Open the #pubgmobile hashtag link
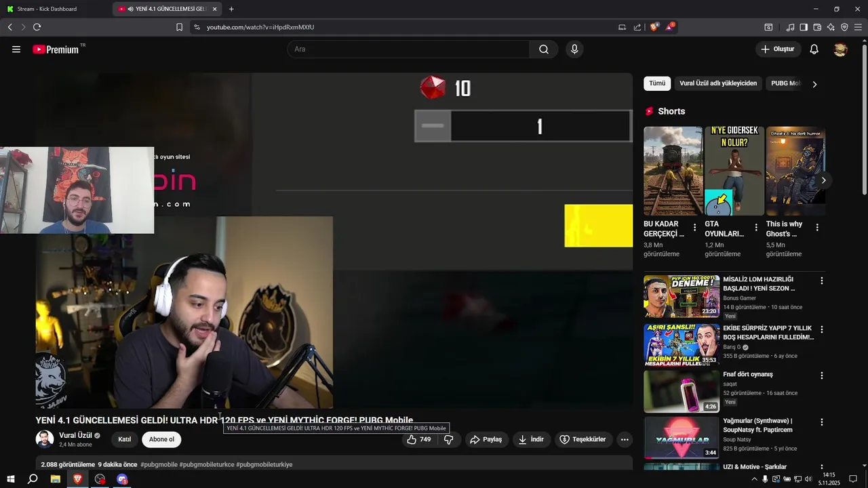This screenshot has height=488, width=868. (159, 464)
